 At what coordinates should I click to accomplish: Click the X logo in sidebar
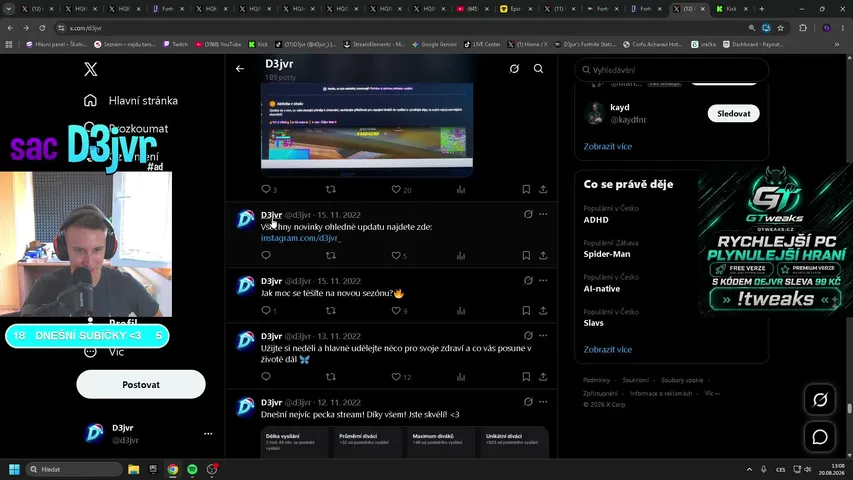[x=91, y=69]
